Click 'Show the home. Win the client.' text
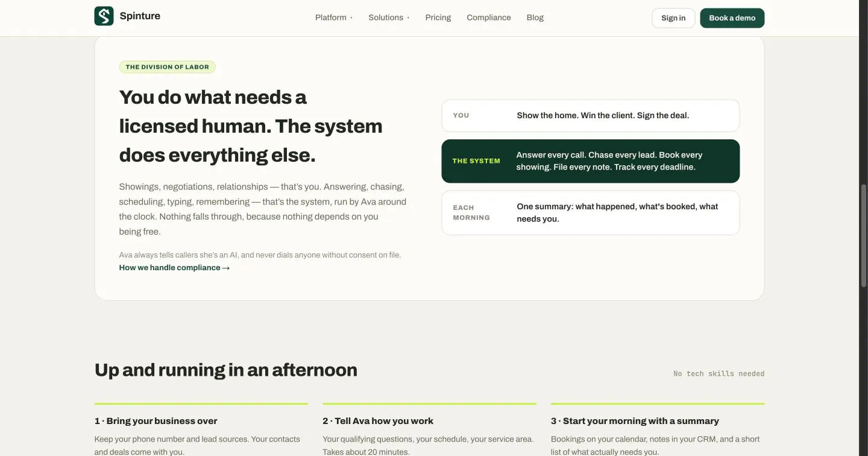 coord(603,116)
